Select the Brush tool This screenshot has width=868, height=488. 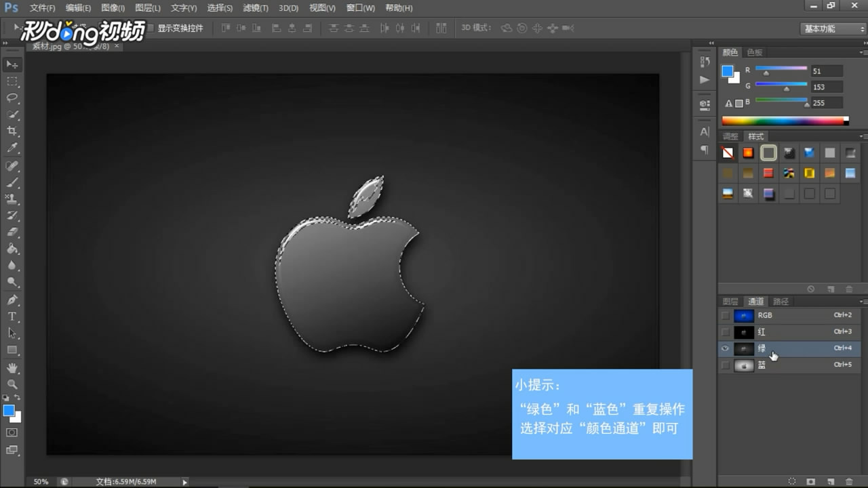point(12,183)
